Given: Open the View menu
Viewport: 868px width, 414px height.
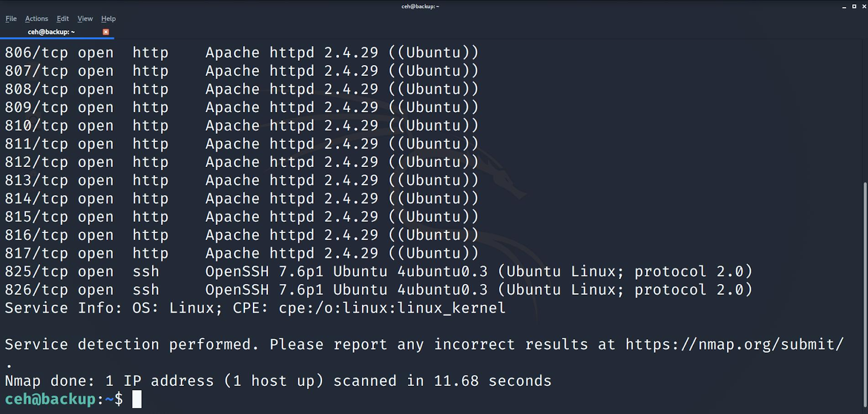Looking at the screenshot, I should pyautogui.click(x=85, y=18).
